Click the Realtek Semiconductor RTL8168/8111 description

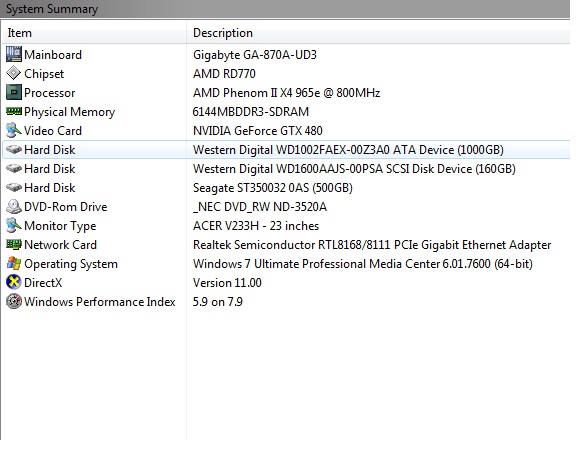(372, 245)
